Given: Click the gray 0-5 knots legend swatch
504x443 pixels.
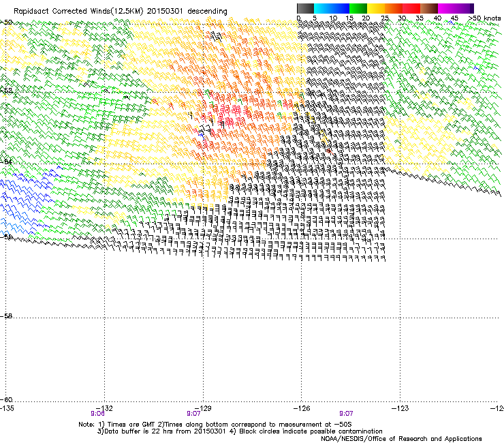Looking at the screenshot, I should tap(305, 8).
